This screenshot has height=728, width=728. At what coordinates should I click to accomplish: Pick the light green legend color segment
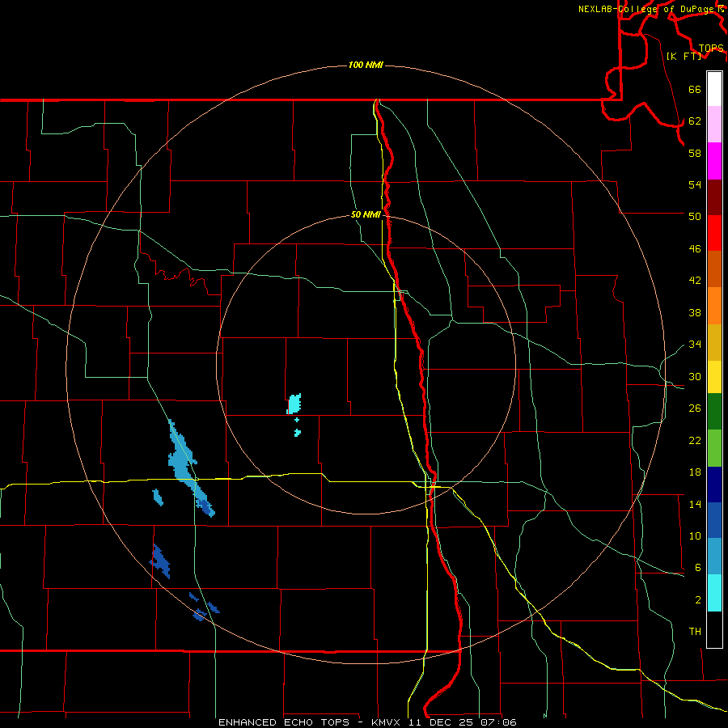pyautogui.click(x=714, y=448)
